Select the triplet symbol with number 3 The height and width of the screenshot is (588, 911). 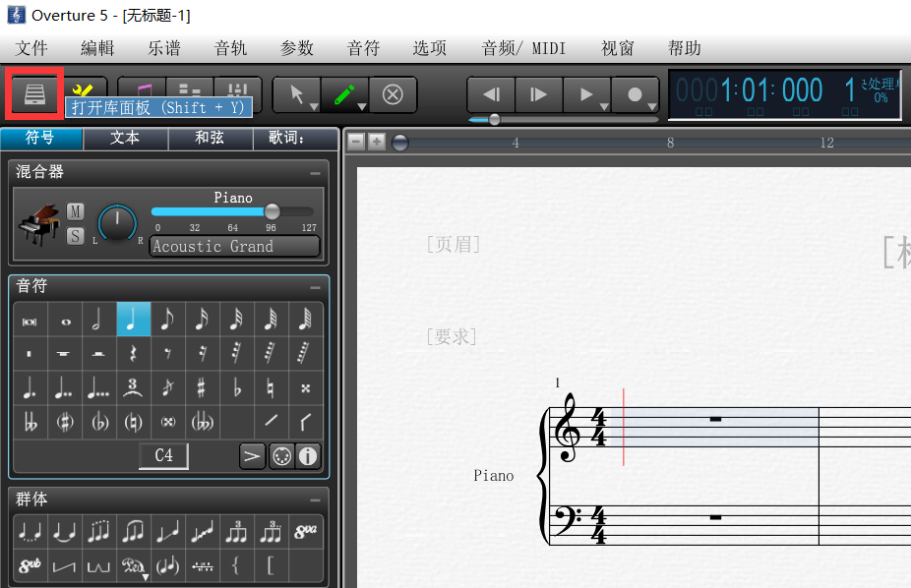[x=133, y=387]
